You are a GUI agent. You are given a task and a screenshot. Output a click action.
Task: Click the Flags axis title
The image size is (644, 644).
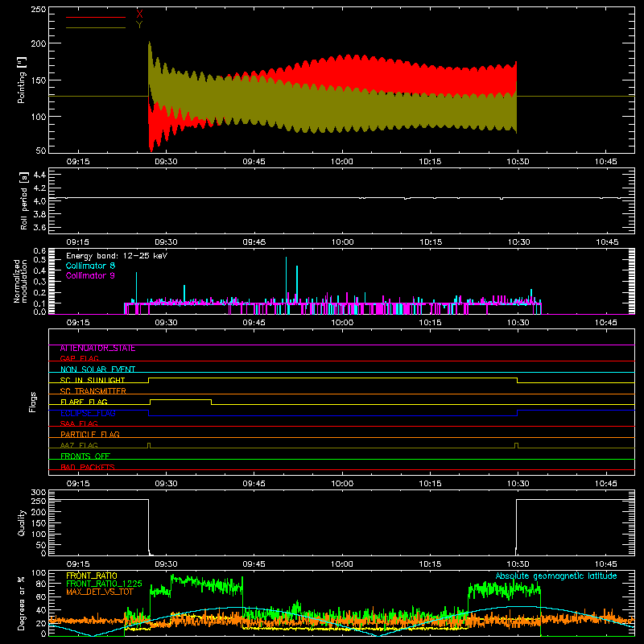click(x=33, y=402)
